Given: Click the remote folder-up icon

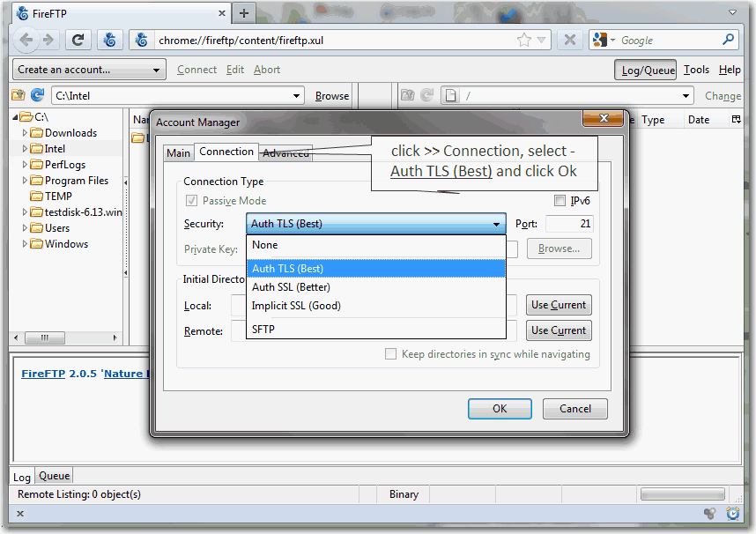Looking at the screenshot, I should click(407, 95).
